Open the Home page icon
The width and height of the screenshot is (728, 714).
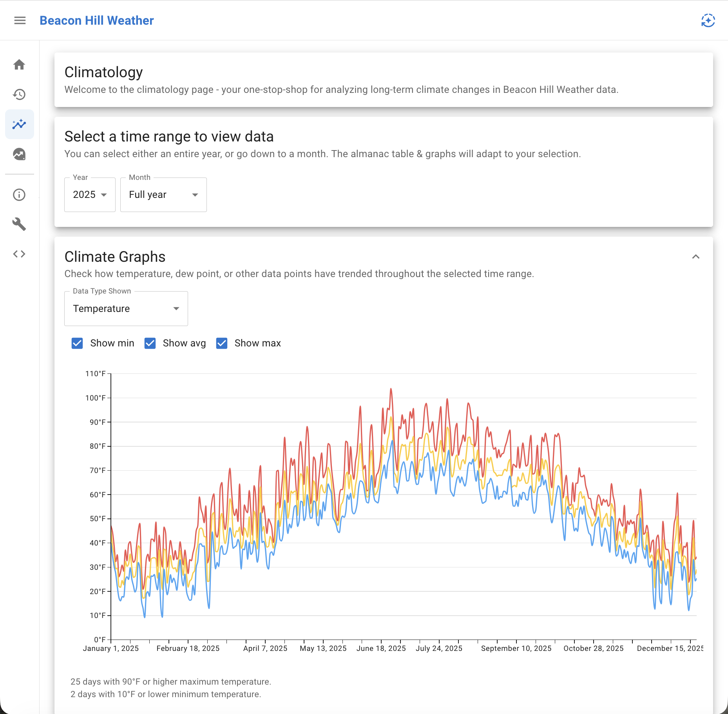click(x=19, y=65)
